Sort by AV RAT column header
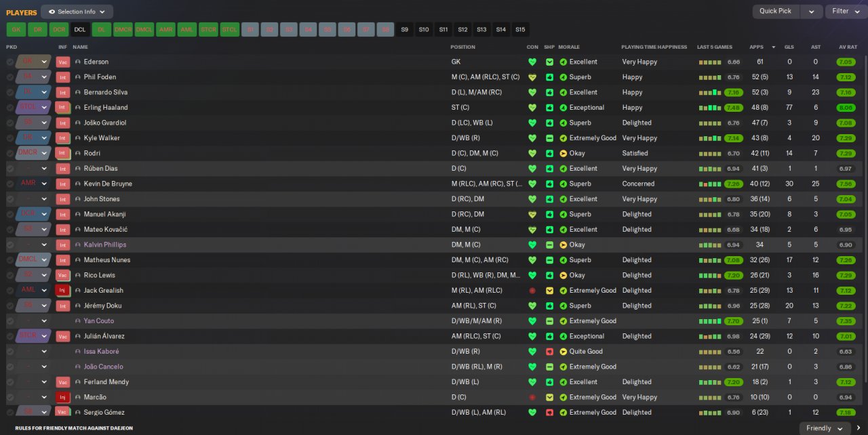868x435 pixels. coord(848,47)
